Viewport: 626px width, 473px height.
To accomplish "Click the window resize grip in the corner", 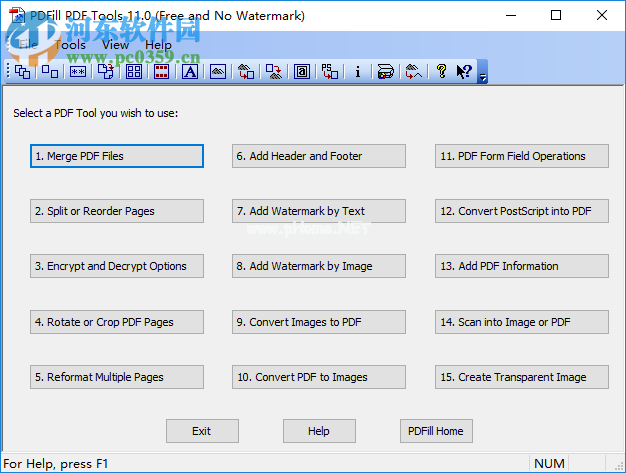I will 619,465.
